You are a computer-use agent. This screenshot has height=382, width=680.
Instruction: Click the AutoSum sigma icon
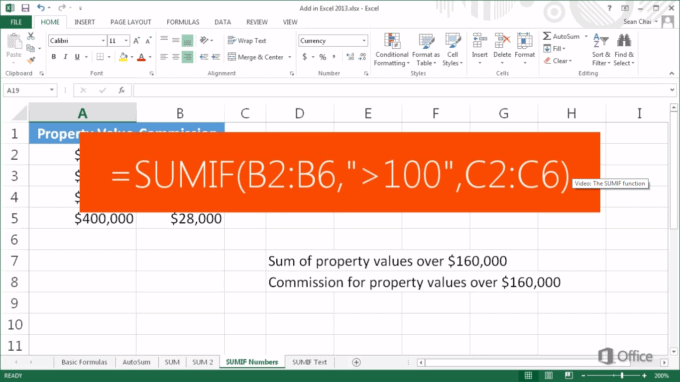(547, 36)
